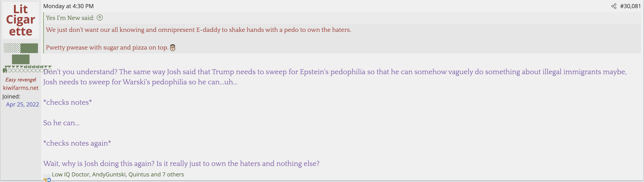Show everyone who reacted via "7 others"
644x182 pixels.
tap(173, 175)
